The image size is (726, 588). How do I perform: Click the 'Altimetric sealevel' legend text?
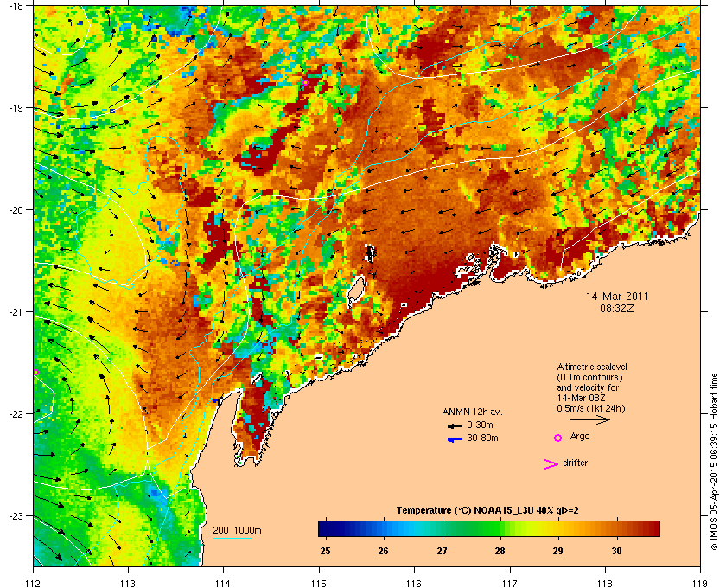(x=592, y=367)
